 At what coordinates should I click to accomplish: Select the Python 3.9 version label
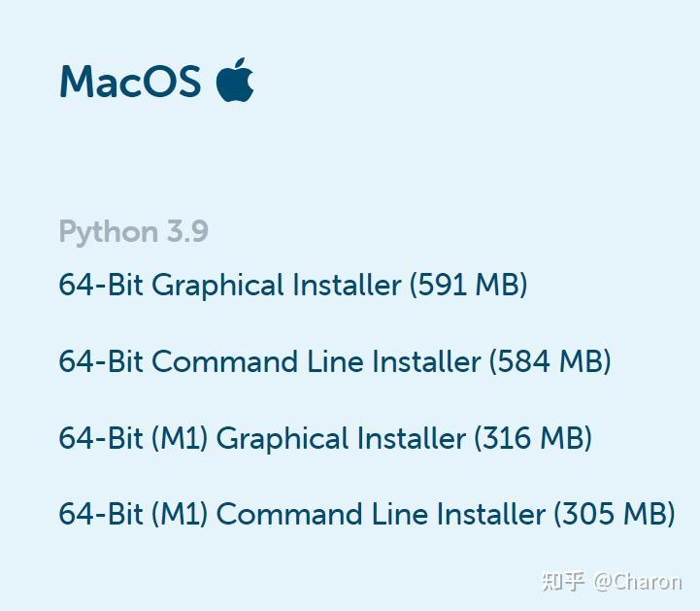(133, 232)
